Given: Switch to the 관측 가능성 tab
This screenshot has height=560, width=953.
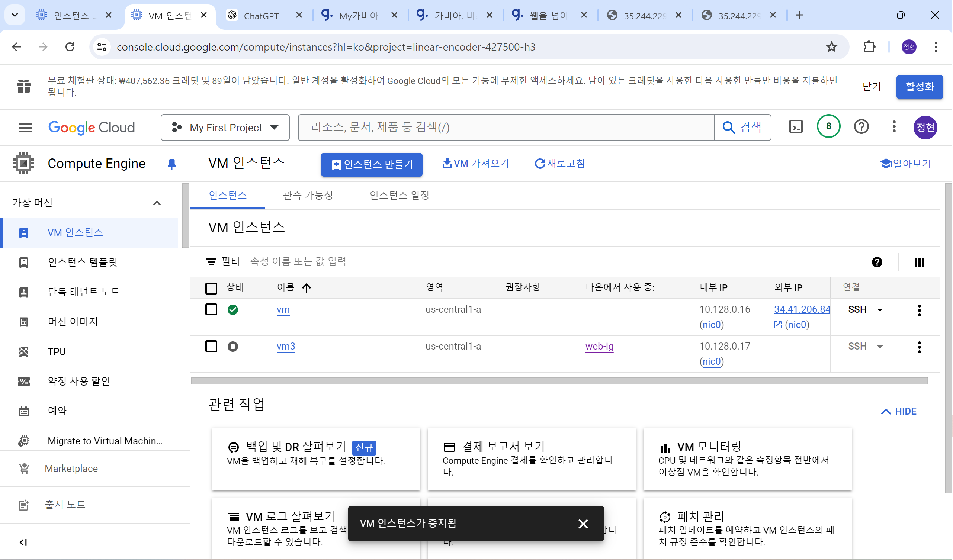Looking at the screenshot, I should (308, 195).
